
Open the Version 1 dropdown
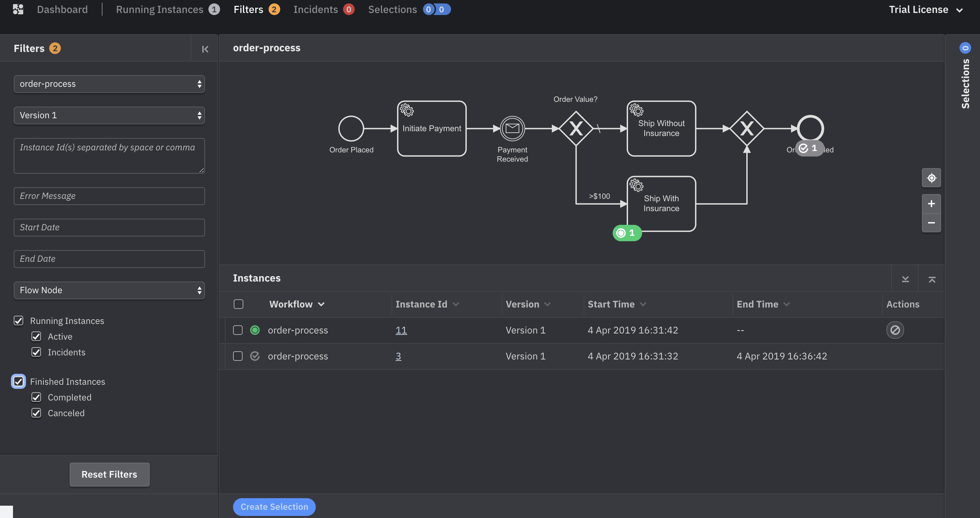pyautogui.click(x=109, y=115)
